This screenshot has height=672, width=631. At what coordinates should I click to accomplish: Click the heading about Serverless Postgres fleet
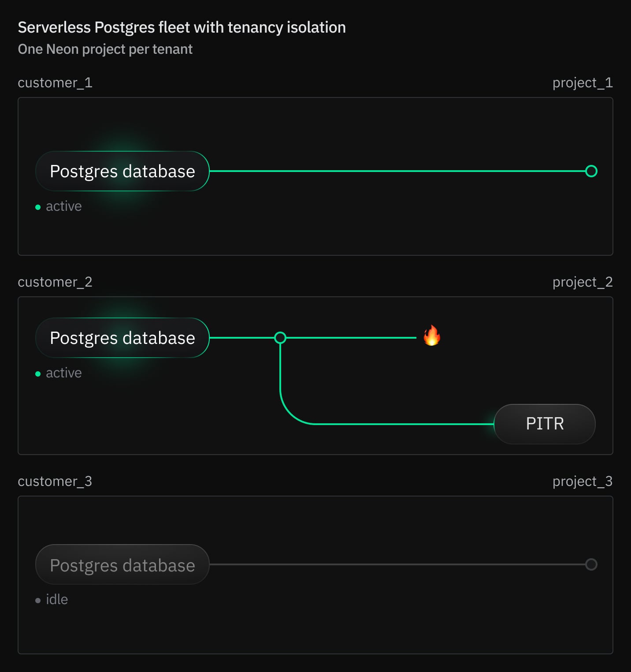coord(182,27)
